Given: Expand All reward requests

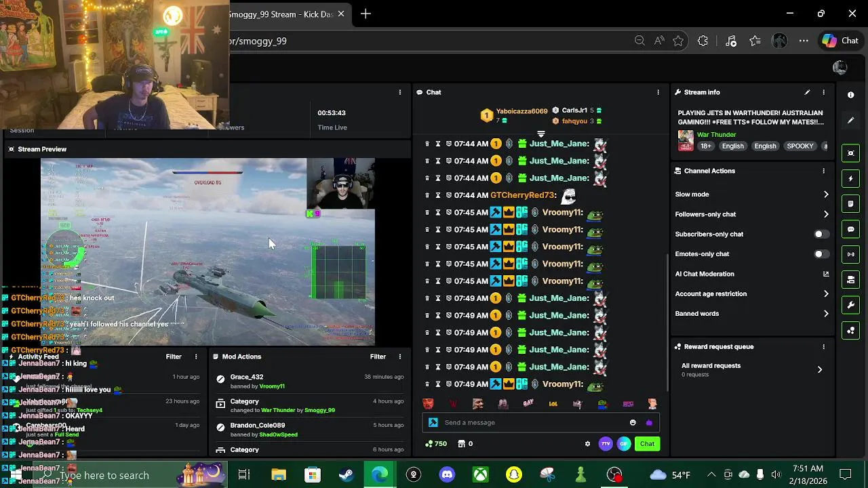Looking at the screenshot, I should tap(752, 369).
